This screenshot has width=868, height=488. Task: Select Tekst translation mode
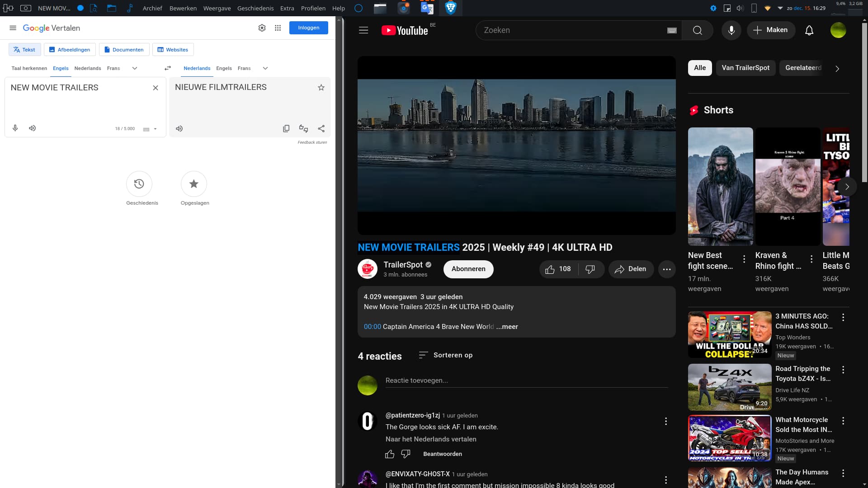click(x=25, y=50)
